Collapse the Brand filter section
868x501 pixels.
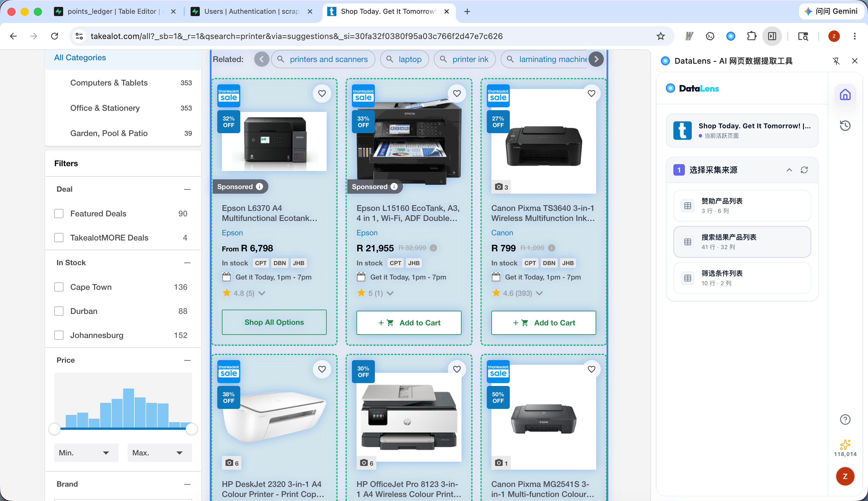point(187,484)
